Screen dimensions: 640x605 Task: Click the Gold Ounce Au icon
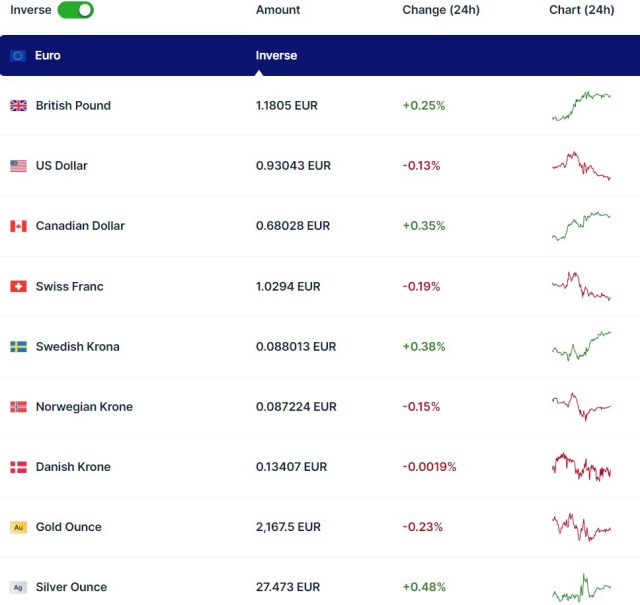pyautogui.click(x=18, y=527)
